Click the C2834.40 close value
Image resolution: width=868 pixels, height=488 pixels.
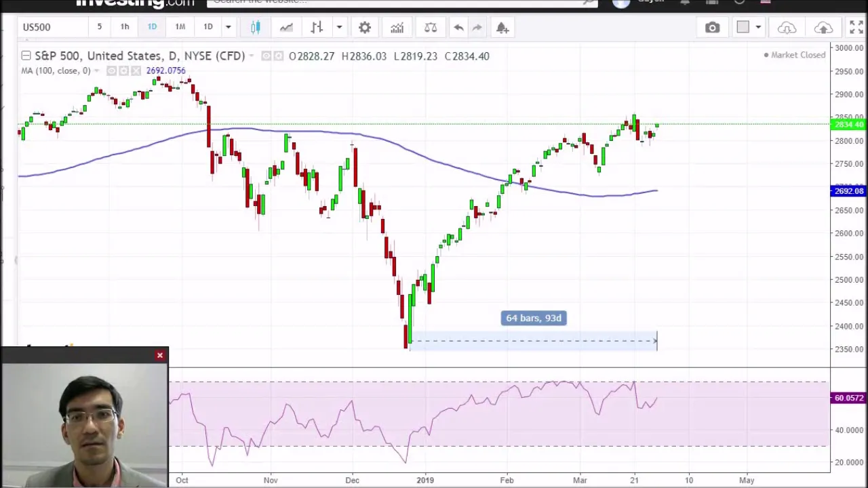click(x=467, y=56)
